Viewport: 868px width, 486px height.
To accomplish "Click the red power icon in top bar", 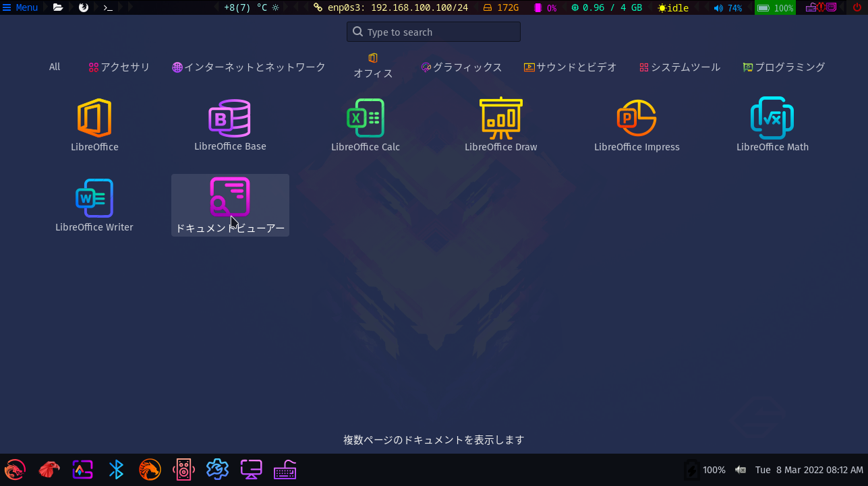I will pyautogui.click(x=857, y=7).
